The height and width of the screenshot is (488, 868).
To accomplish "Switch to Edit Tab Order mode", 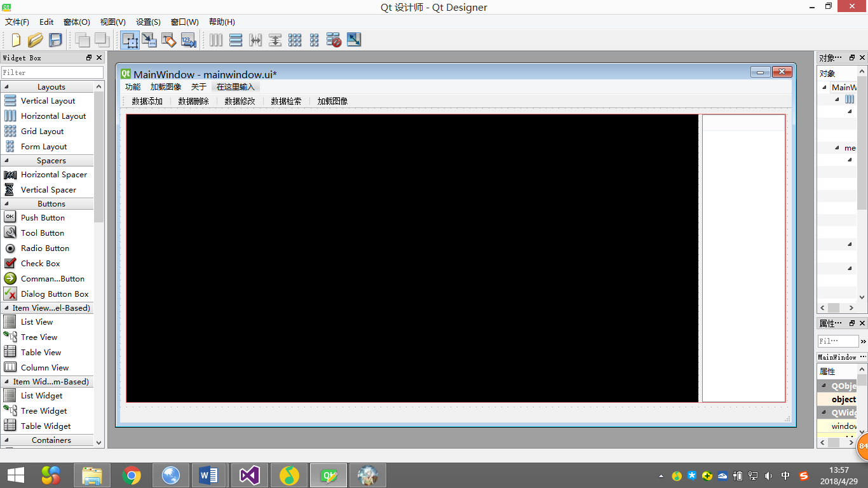I will click(x=189, y=40).
